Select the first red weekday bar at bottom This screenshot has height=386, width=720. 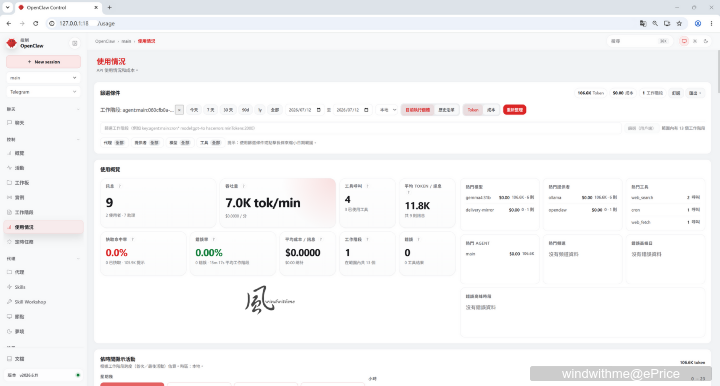[132, 384]
